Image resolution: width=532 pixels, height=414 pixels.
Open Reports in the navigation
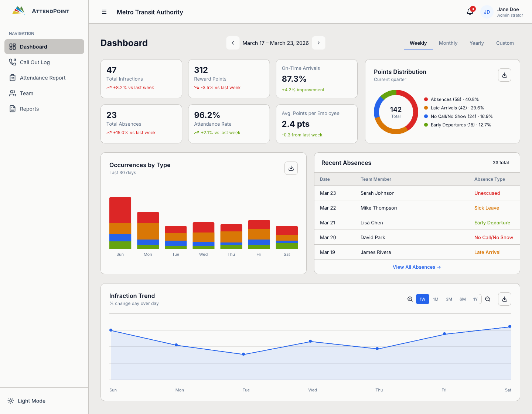pos(44,109)
